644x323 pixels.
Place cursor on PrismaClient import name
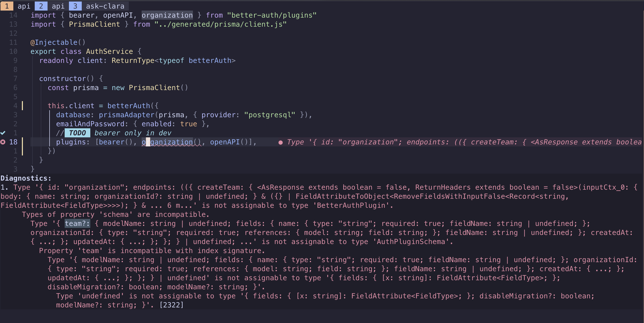(x=94, y=24)
